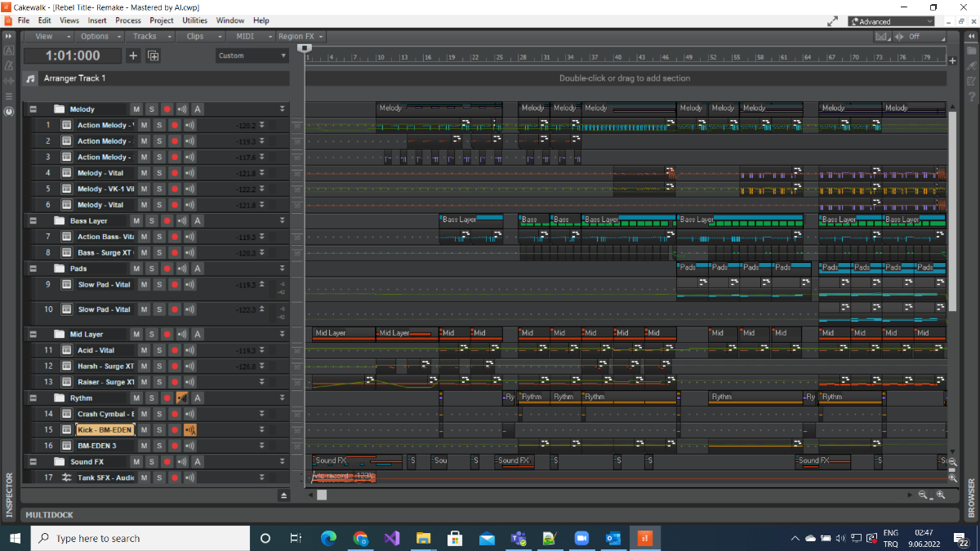Collapse the Bass Layer folder

click(x=33, y=220)
